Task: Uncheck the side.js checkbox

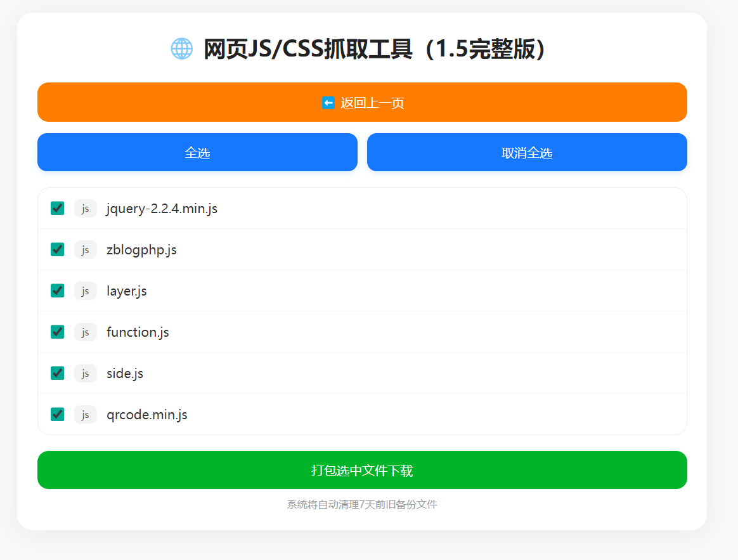Action: [x=57, y=373]
